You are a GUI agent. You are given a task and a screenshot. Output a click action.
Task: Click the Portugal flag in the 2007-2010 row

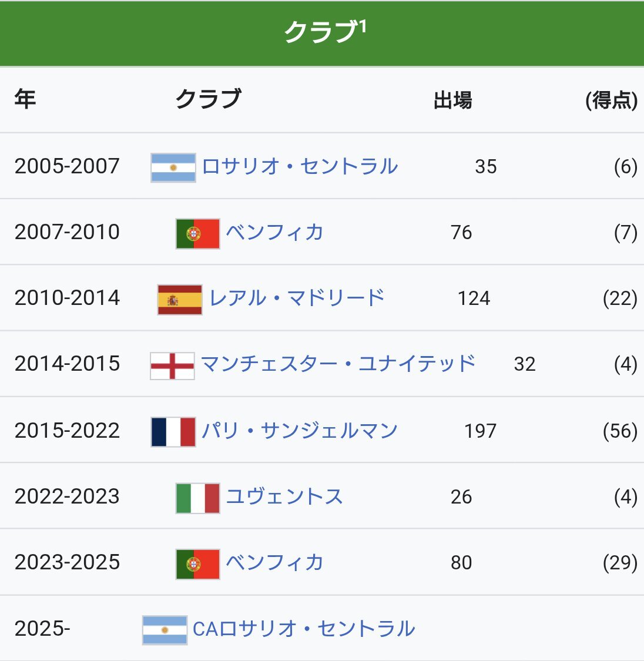[197, 233]
